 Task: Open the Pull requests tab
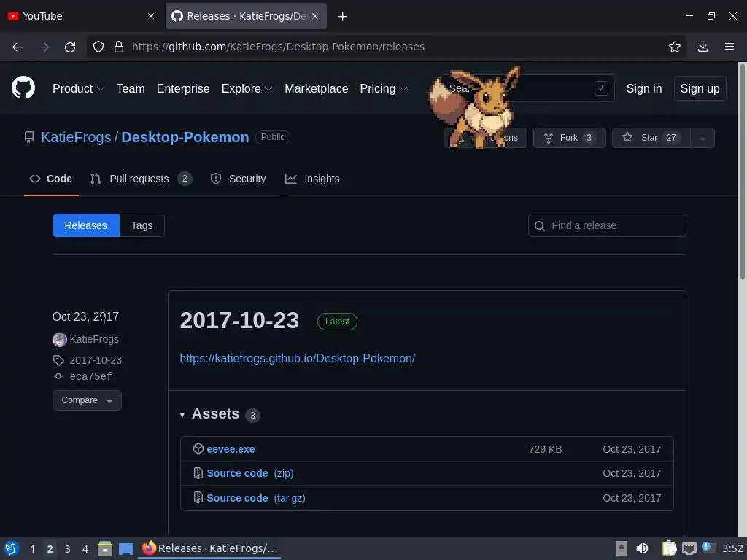pyautogui.click(x=141, y=179)
